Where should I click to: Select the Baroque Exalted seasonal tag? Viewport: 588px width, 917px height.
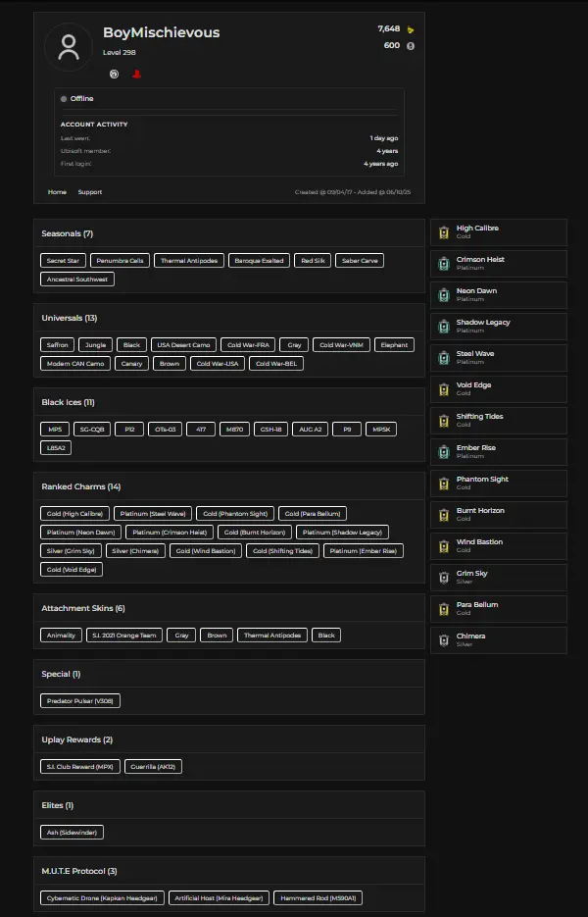click(259, 261)
